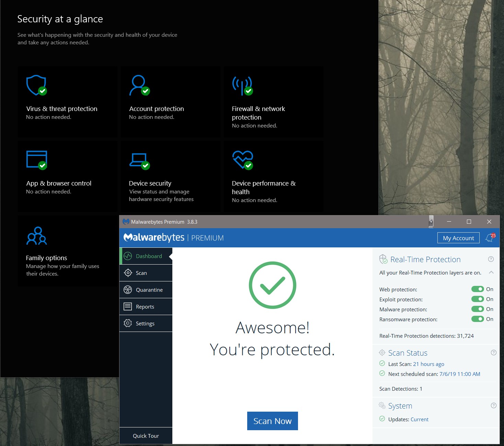The height and width of the screenshot is (446, 504).
Task: Click the gears icon left of System heading
Action: [x=382, y=405]
